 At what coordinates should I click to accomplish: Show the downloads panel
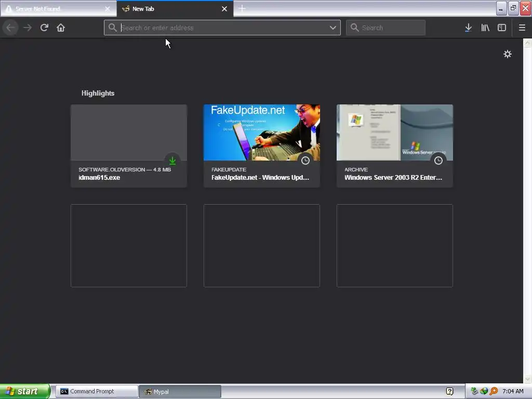point(468,28)
